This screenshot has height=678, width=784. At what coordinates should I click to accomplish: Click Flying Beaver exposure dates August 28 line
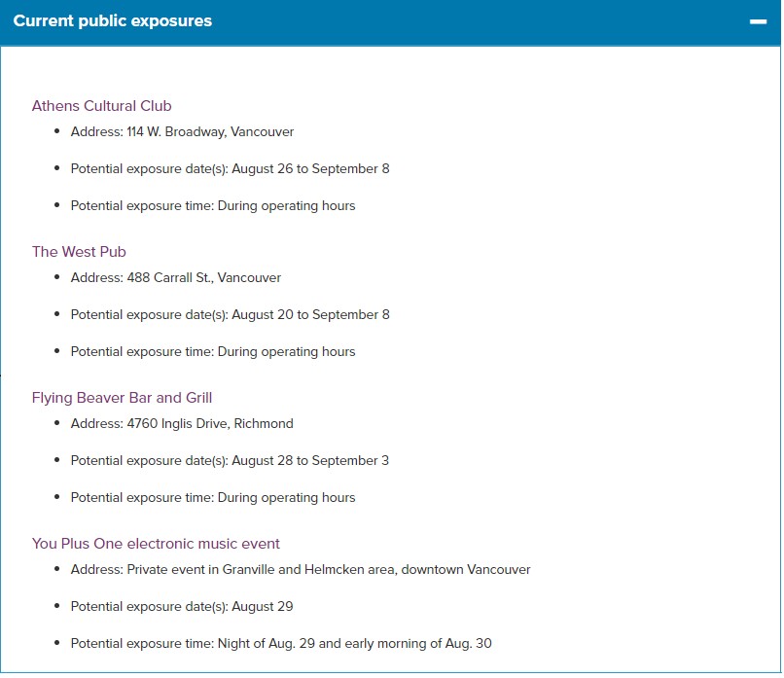(x=230, y=461)
